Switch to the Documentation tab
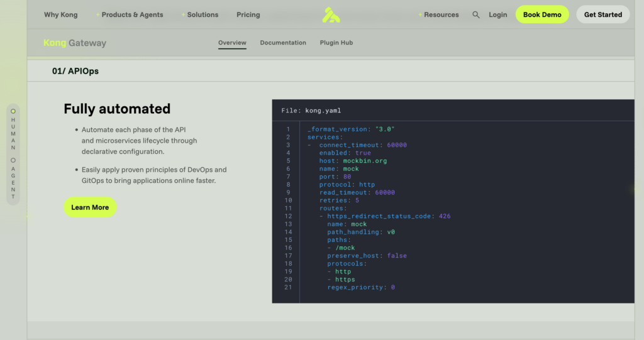644x340 pixels. (283, 43)
